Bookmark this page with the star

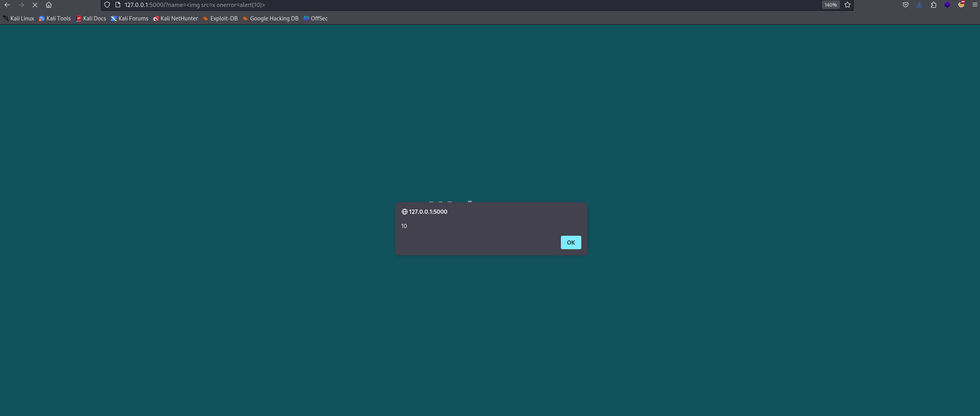tap(847, 5)
